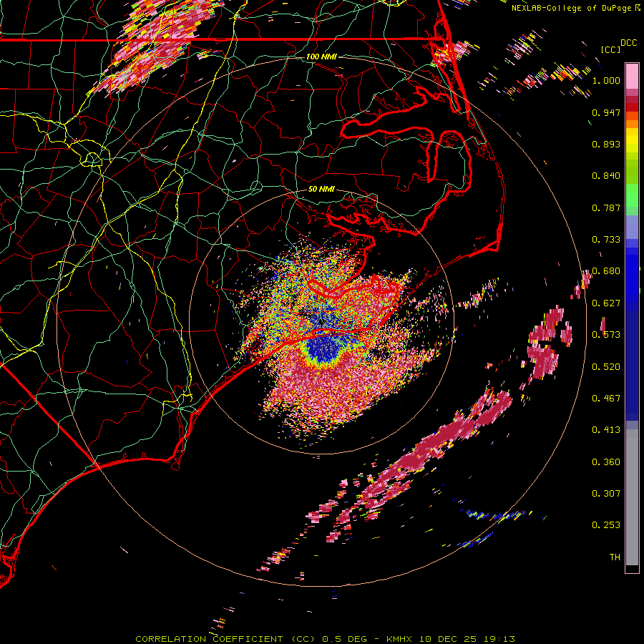
Task: Click the 0.307 scale value
Action: [x=606, y=494]
